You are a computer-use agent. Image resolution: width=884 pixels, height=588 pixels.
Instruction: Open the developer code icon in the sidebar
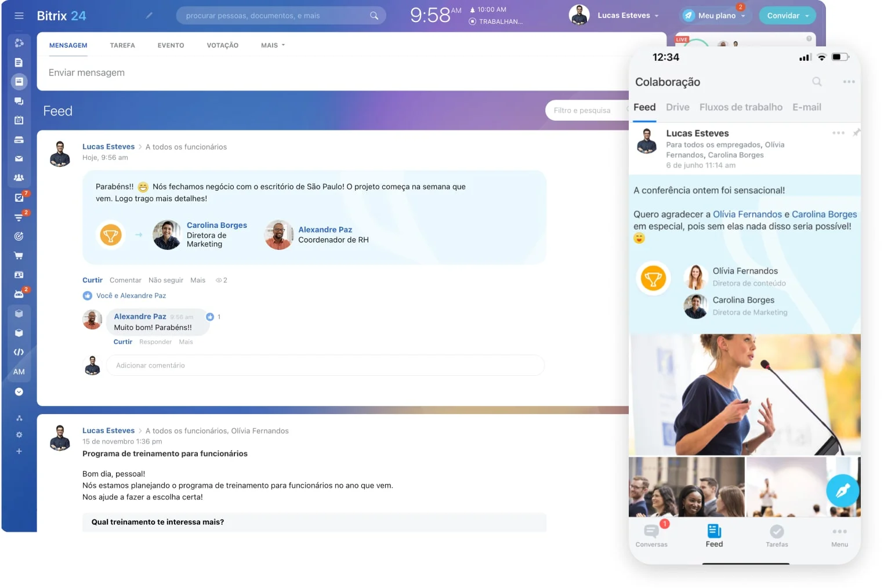point(19,351)
